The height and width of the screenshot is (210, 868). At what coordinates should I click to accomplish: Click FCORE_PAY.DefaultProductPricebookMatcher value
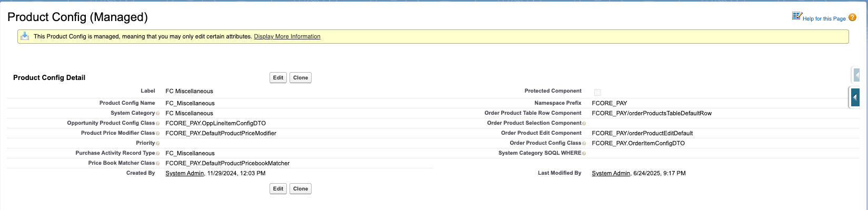227,163
